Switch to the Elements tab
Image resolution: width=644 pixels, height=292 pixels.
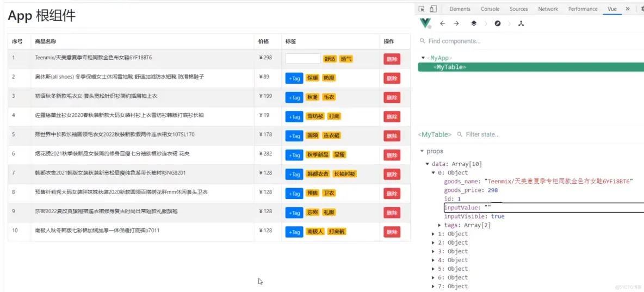click(x=460, y=9)
